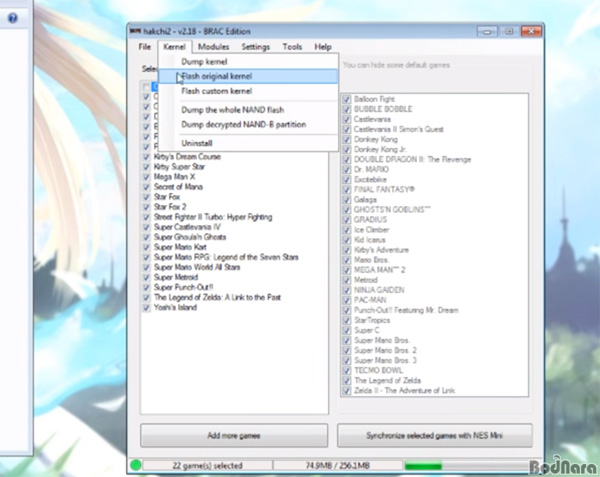This screenshot has width=600, height=477.
Task: Select DOUBLE DRAGON II: The Revenge
Action: [412, 160]
